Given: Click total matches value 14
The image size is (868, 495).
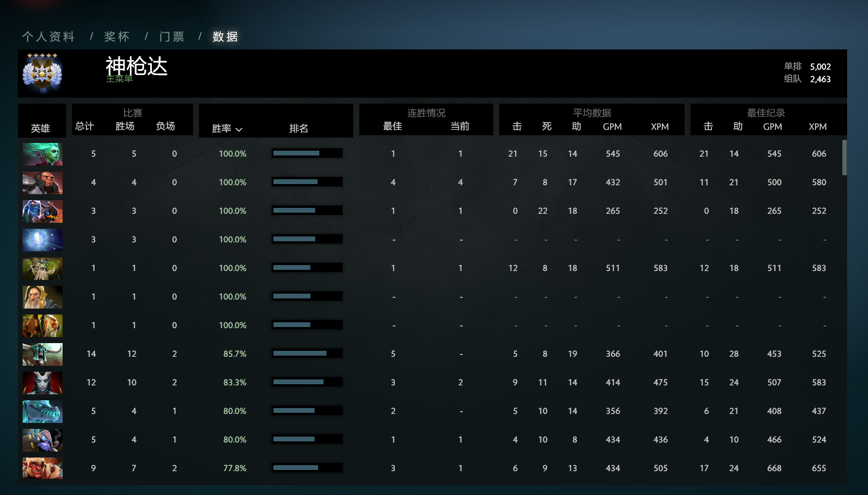Looking at the screenshot, I should 91,354.
